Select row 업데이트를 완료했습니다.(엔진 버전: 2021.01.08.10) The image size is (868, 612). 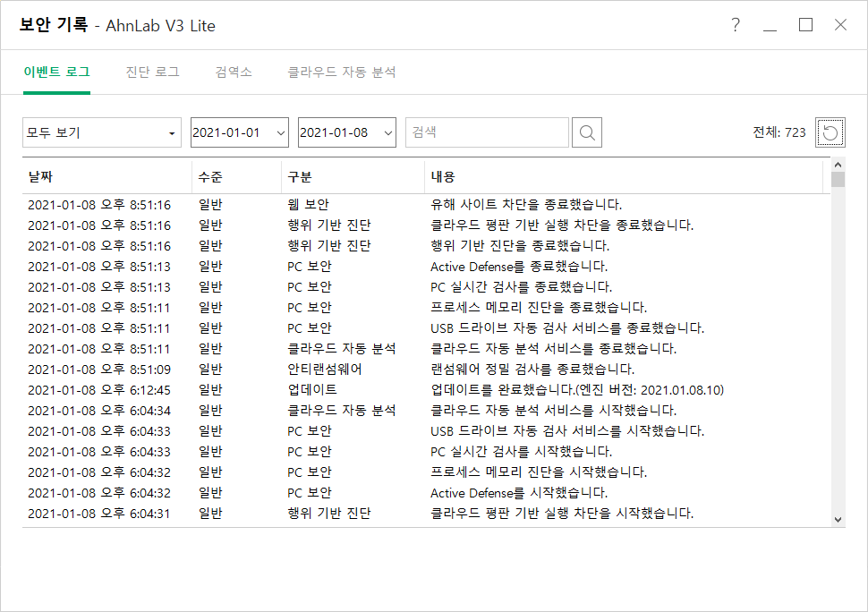pyautogui.click(x=426, y=390)
